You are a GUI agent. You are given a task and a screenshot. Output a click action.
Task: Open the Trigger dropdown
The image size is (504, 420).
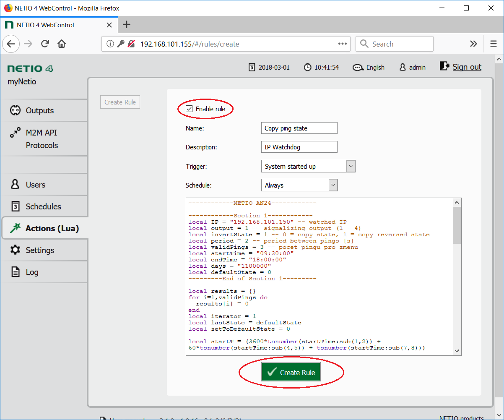click(308, 166)
